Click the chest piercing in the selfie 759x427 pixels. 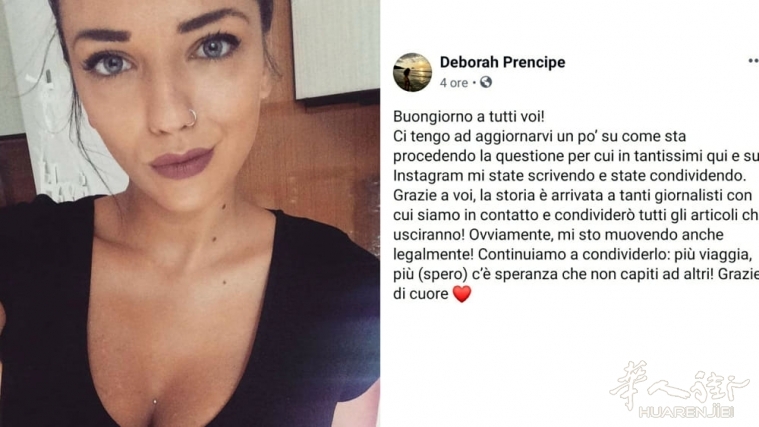click(x=155, y=400)
